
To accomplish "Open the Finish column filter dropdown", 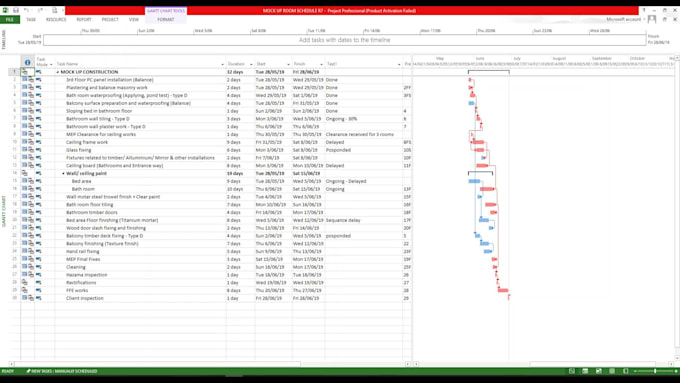I will pos(321,65).
